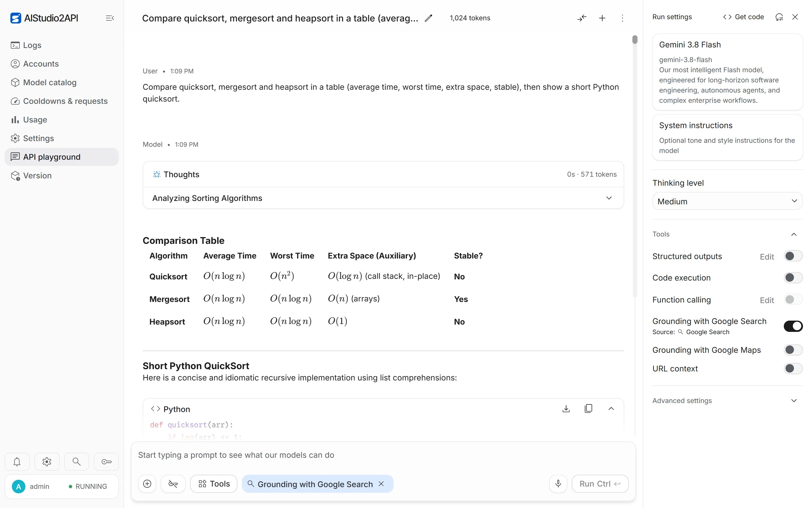The image size is (812, 508).
Task: Open notifications bell icon
Action: pos(17,462)
